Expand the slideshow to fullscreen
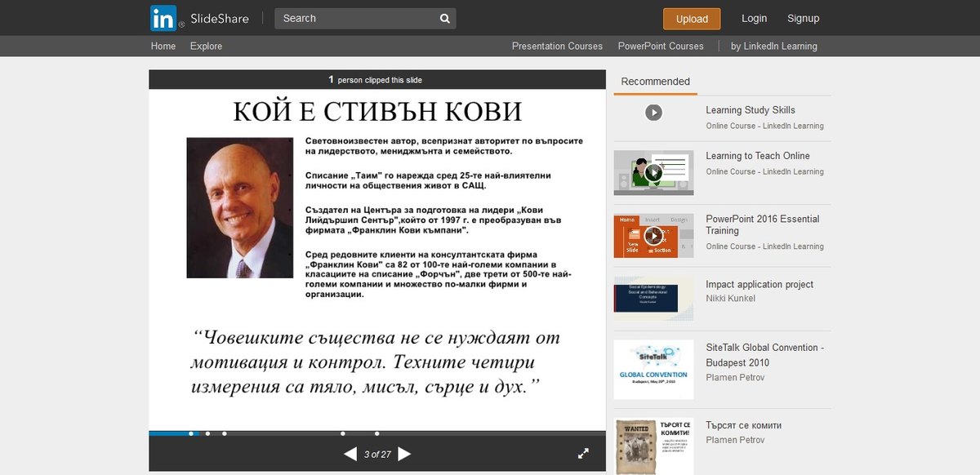 coord(583,453)
